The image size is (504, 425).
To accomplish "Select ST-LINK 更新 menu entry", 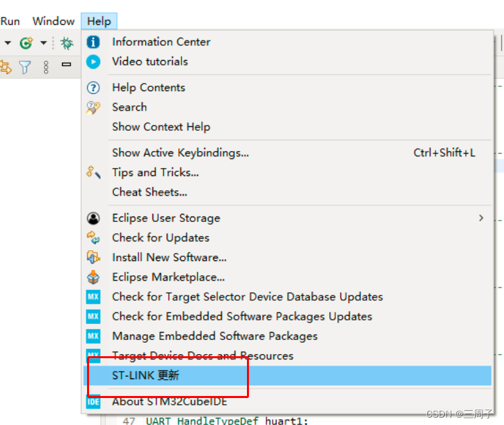I will point(287,376).
